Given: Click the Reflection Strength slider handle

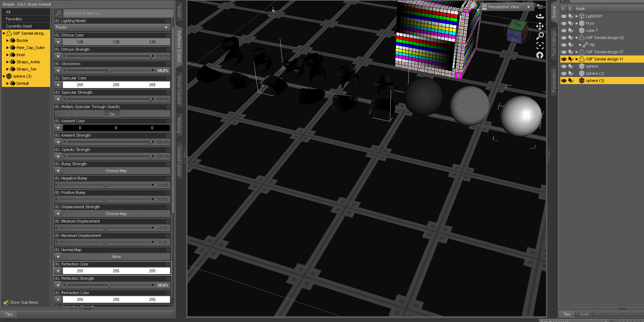Looking at the screenshot, I should coord(109,285).
